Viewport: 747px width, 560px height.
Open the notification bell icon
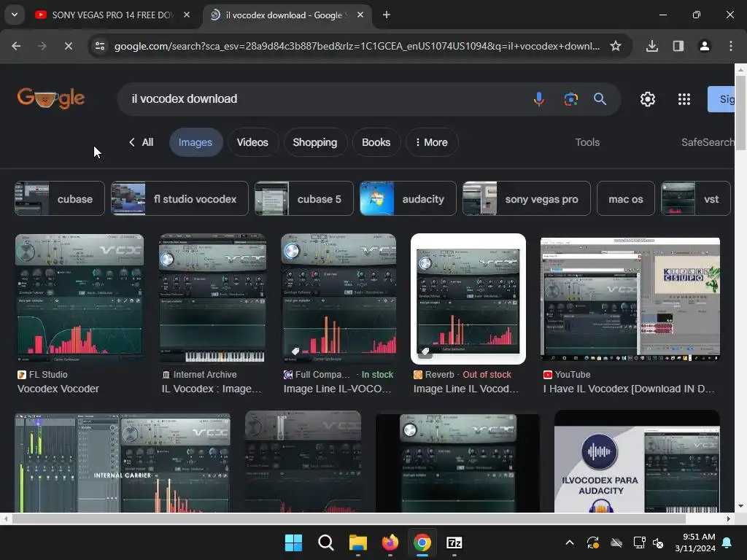[x=727, y=542]
